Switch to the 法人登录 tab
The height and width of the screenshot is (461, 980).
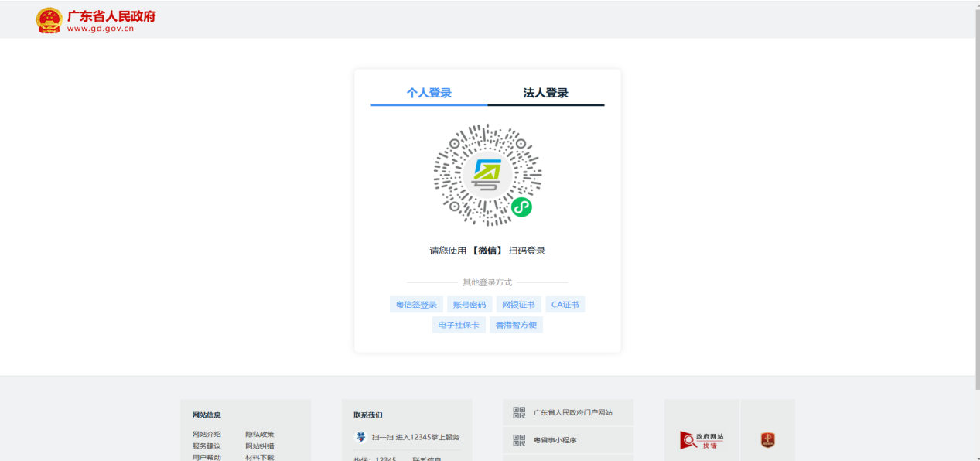[x=546, y=93]
